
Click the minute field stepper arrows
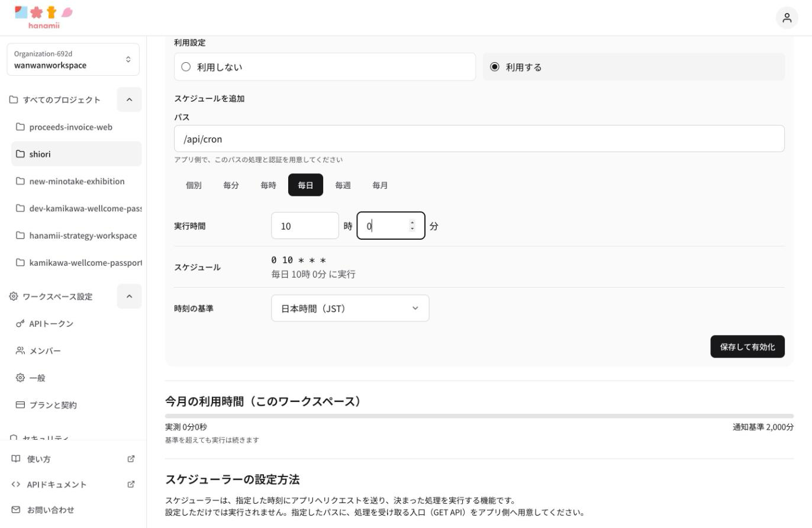pos(413,226)
